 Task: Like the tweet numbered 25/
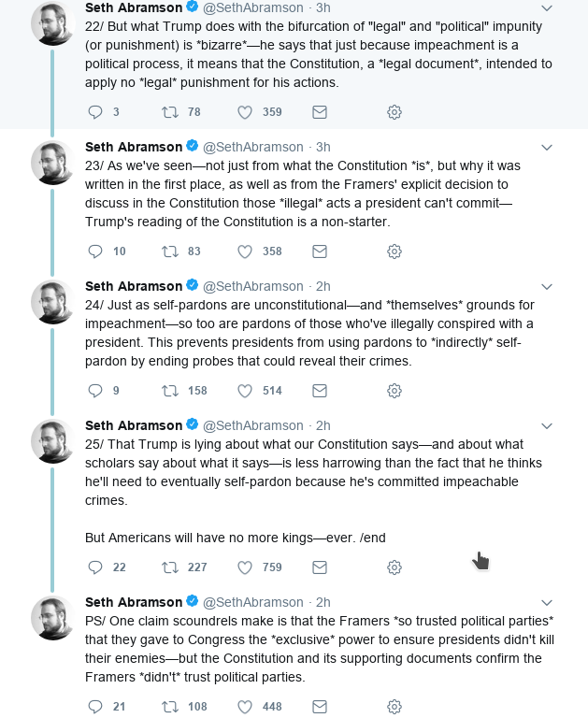coord(246,567)
